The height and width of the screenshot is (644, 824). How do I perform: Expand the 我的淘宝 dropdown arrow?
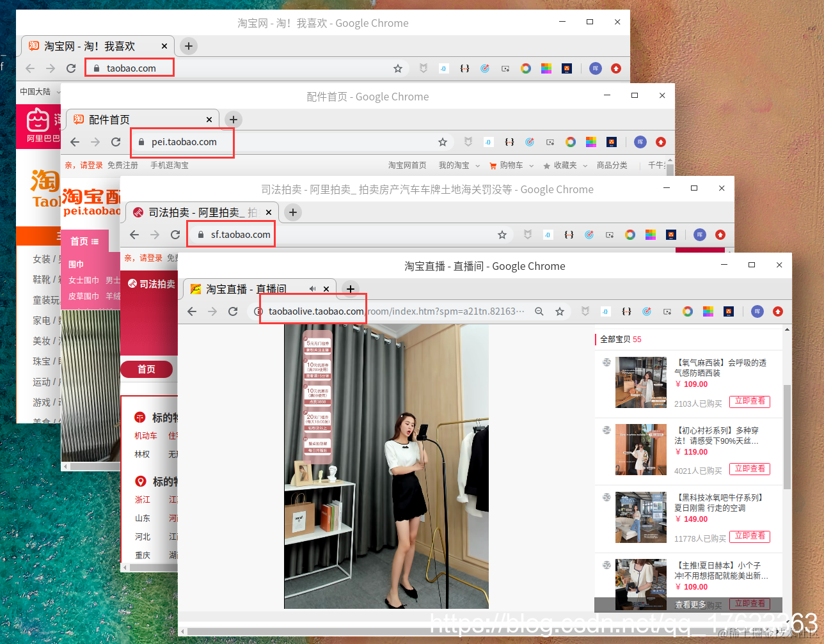pos(477,165)
